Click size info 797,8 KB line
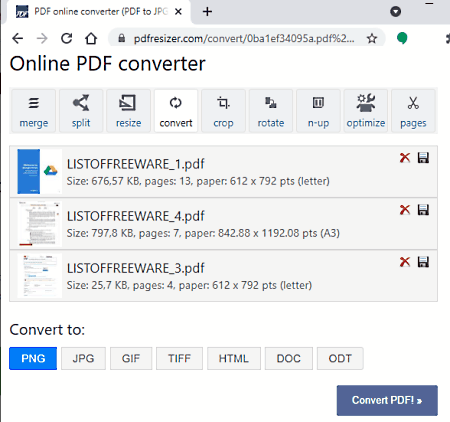This screenshot has width=450, height=422. 203,233
